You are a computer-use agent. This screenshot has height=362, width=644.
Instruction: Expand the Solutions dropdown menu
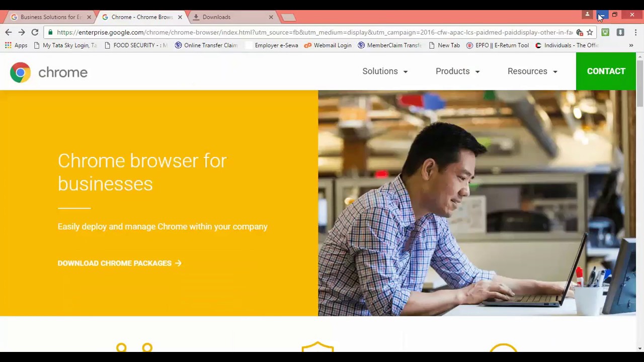coord(385,71)
